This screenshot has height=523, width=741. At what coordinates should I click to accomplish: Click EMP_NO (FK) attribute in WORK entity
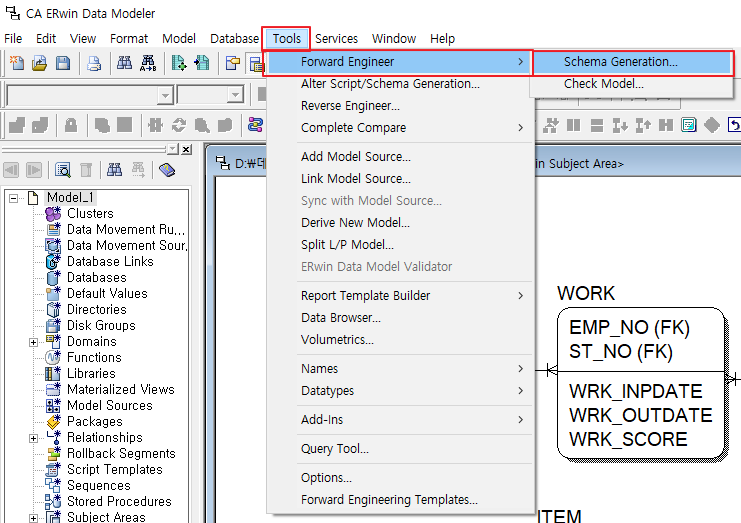pyautogui.click(x=629, y=327)
